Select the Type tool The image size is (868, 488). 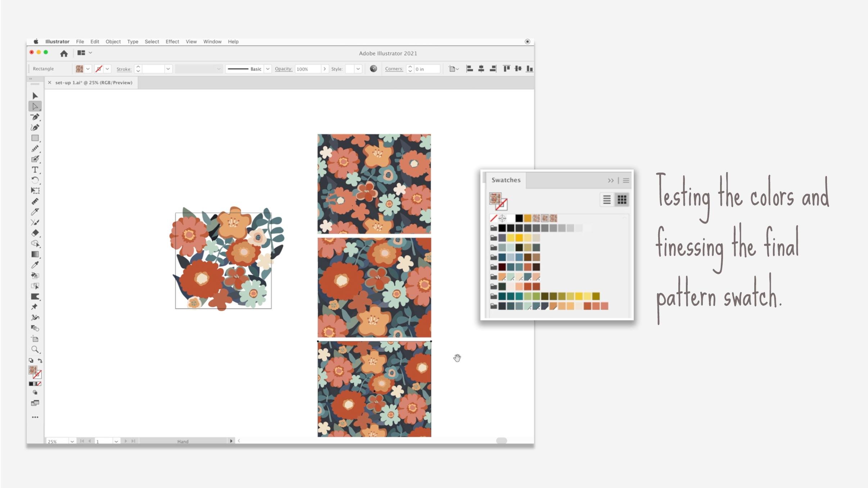[35, 170]
